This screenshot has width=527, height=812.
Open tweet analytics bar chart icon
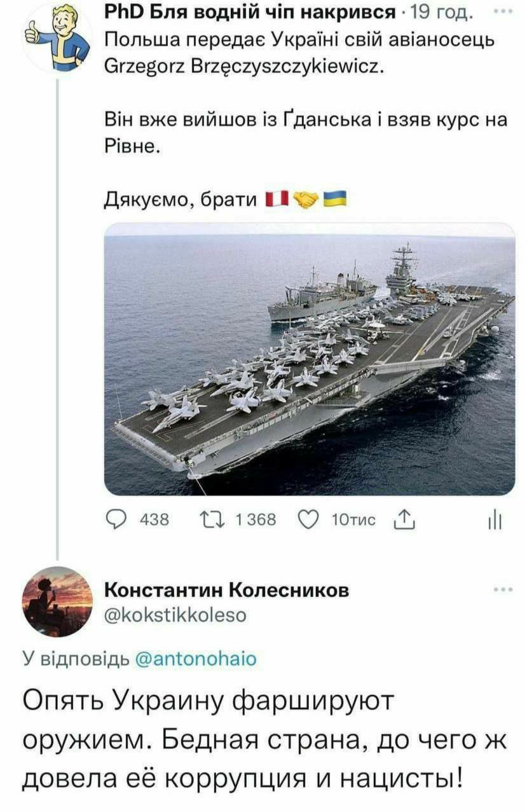click(x=494, y=521)
